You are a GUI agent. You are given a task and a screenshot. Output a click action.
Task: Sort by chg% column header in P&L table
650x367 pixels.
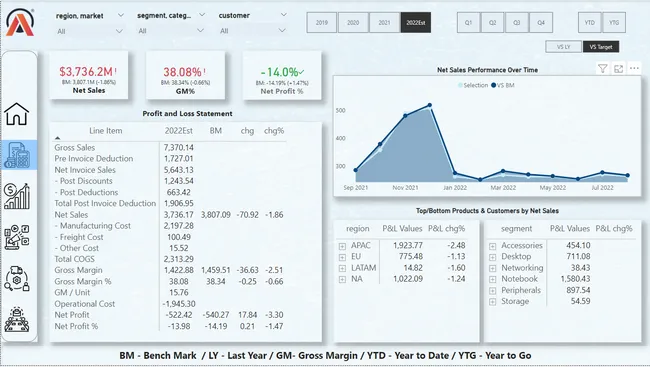click(274, 131)
